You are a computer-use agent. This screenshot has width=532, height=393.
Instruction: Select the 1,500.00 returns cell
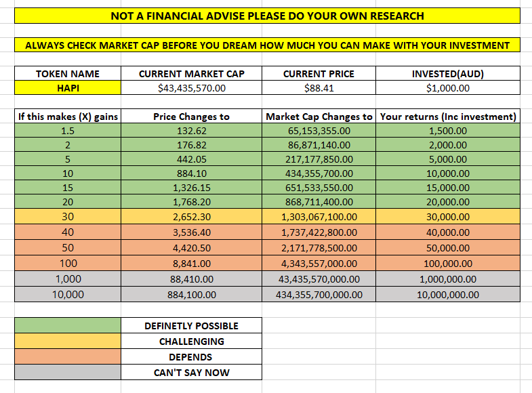(x=448, y=131)
